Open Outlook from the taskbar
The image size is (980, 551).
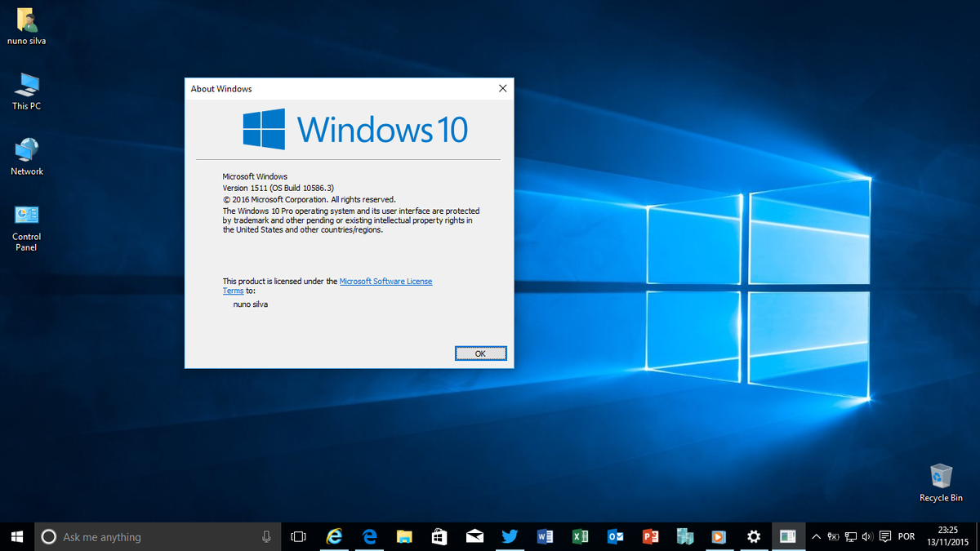pos(615,536)
